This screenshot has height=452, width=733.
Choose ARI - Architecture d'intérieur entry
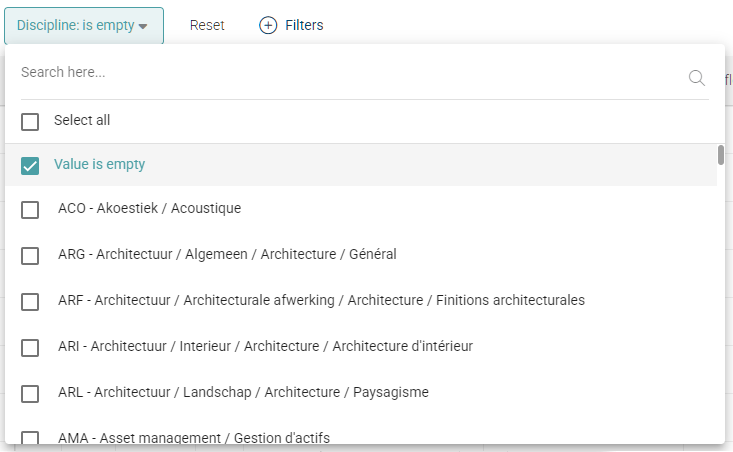tap(265, 346)
